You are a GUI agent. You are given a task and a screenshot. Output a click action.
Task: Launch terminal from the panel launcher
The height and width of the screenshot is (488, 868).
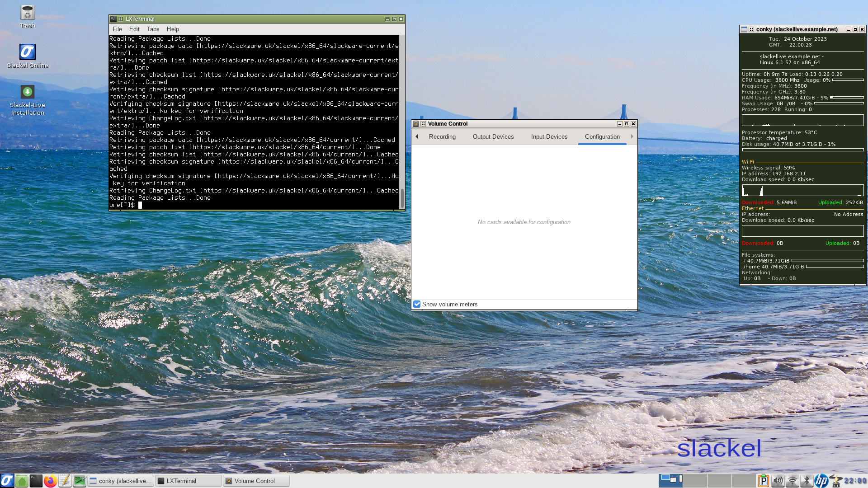(x=36, y=481)
